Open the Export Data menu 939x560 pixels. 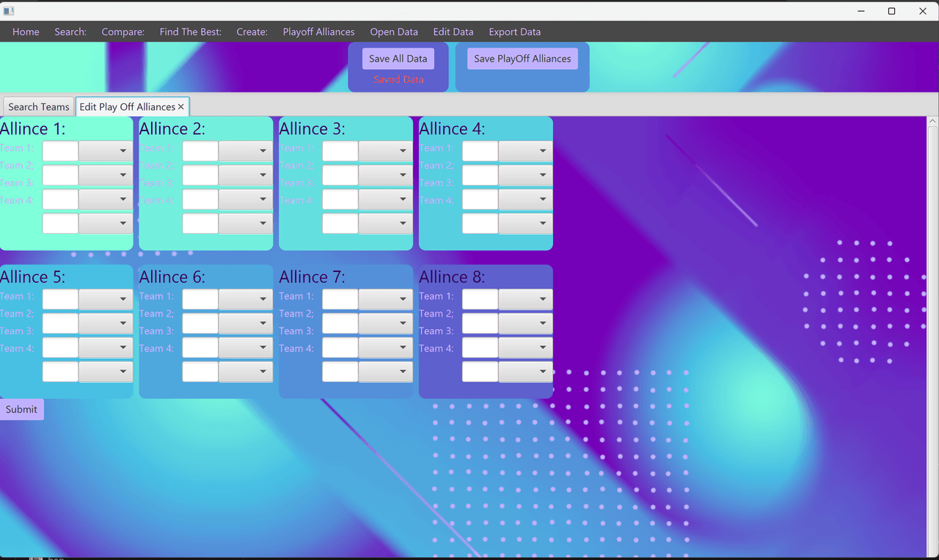tap(514, 32)
